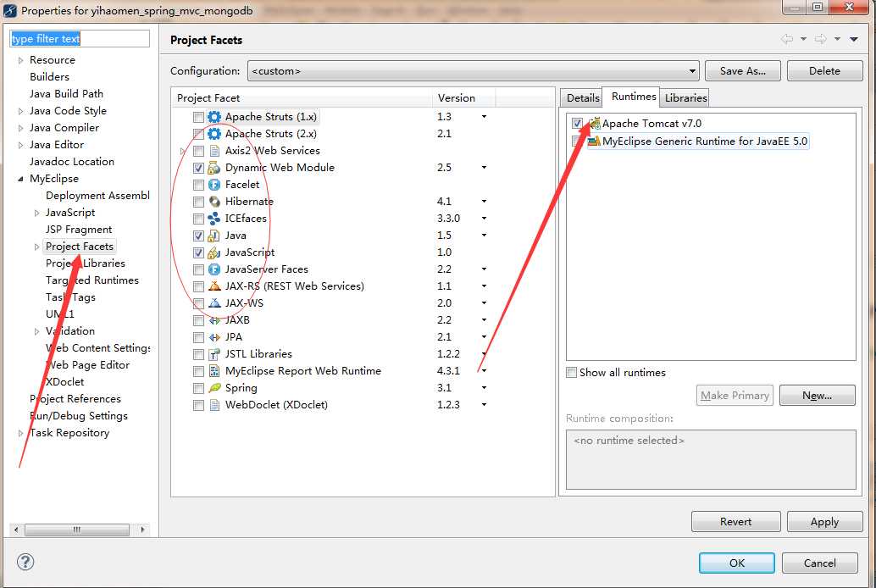Click the JAX-WS facet icon
The image size is (876, 588).
[x=214, y=303]
